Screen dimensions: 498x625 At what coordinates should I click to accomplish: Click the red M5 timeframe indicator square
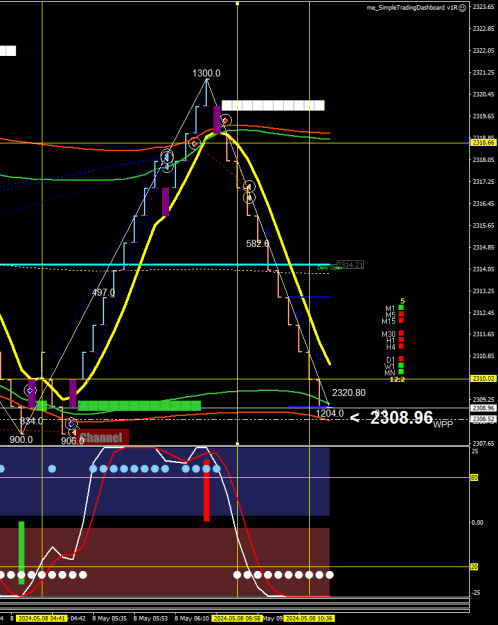[x=401, y=314]
